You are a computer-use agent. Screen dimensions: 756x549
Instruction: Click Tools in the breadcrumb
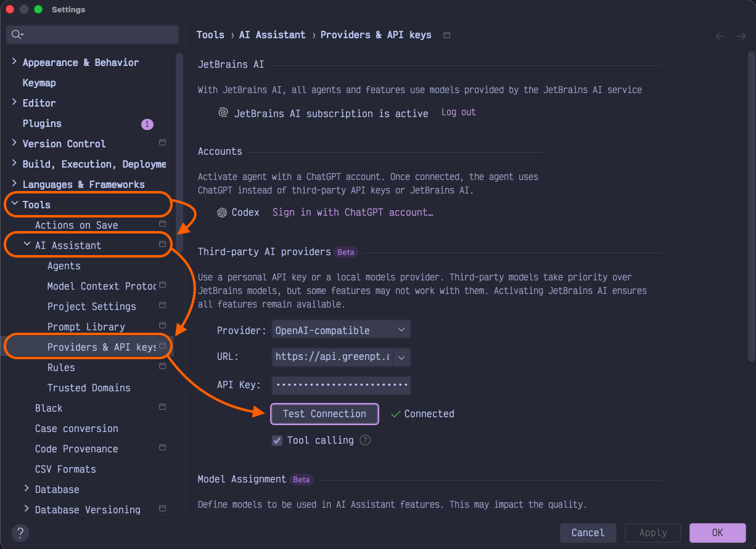coord(210,35)
